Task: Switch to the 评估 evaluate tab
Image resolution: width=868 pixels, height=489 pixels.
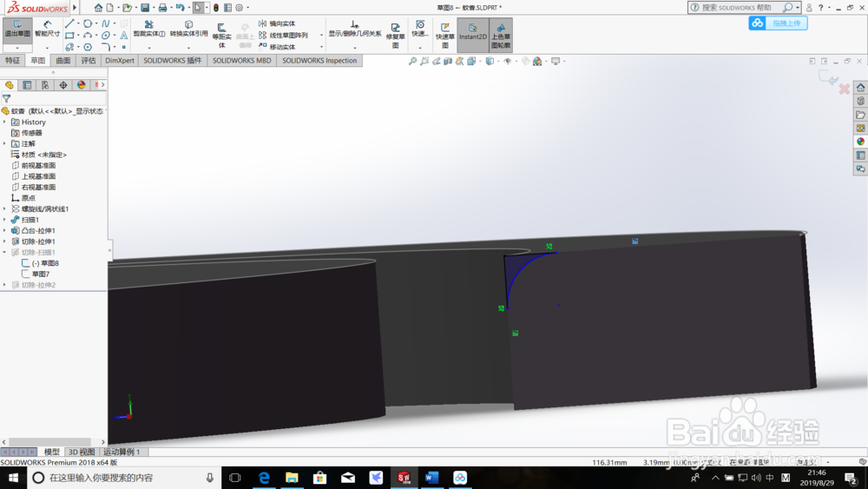Action: pos(89,60)
